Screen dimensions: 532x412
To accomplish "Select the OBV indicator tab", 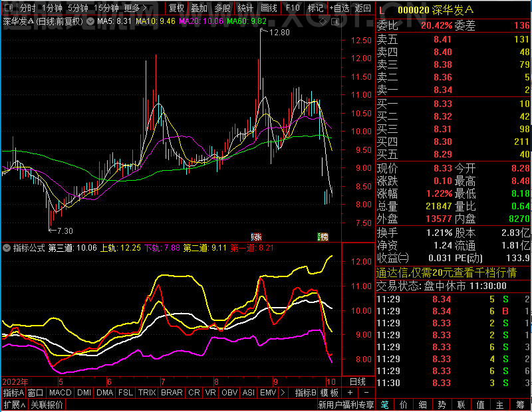I will [x=229, y=393].
